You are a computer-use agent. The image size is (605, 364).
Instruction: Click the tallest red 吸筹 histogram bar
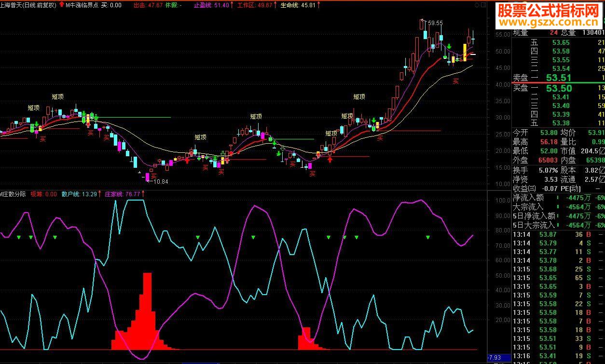[x=148, y=311]
